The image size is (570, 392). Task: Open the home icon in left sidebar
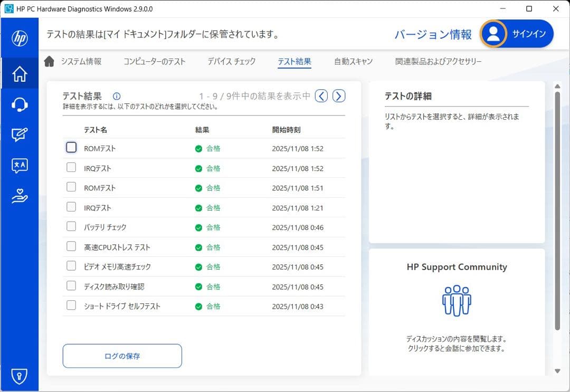coord(20,74)
